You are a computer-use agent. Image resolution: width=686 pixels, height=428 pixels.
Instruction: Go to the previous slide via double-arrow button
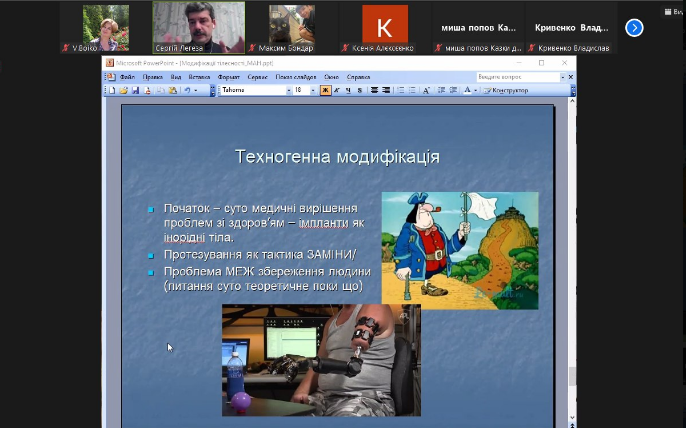[572, 425]
